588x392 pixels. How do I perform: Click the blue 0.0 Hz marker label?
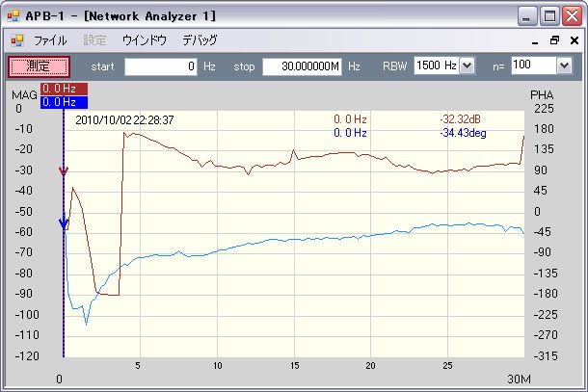pos(65,101)
